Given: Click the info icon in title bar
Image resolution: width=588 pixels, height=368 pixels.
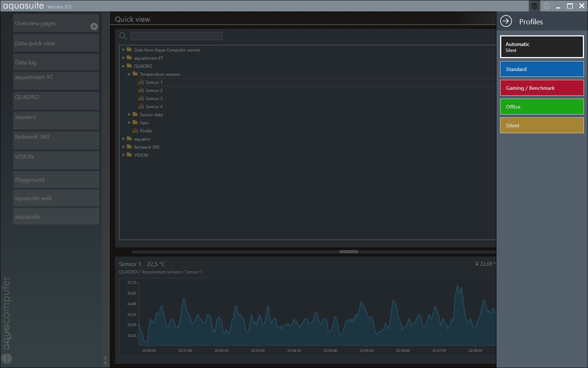Looking at the screenshot, I should click(547, 6).
